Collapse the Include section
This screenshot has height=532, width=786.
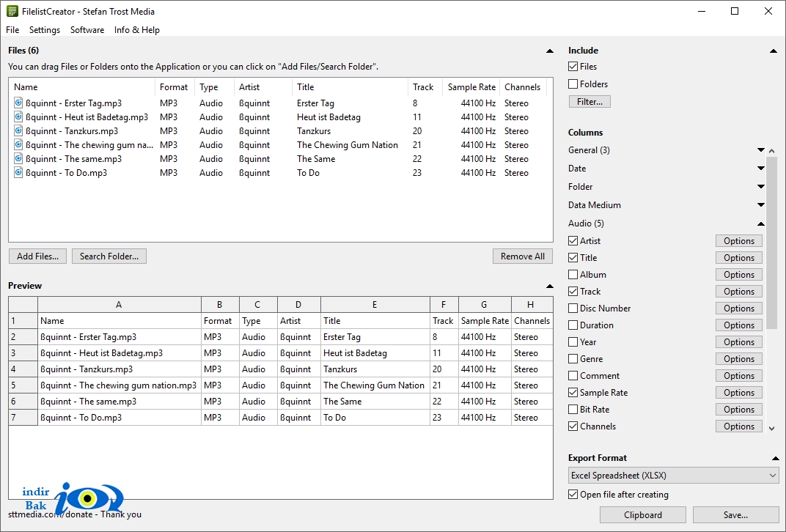point(773,51)
